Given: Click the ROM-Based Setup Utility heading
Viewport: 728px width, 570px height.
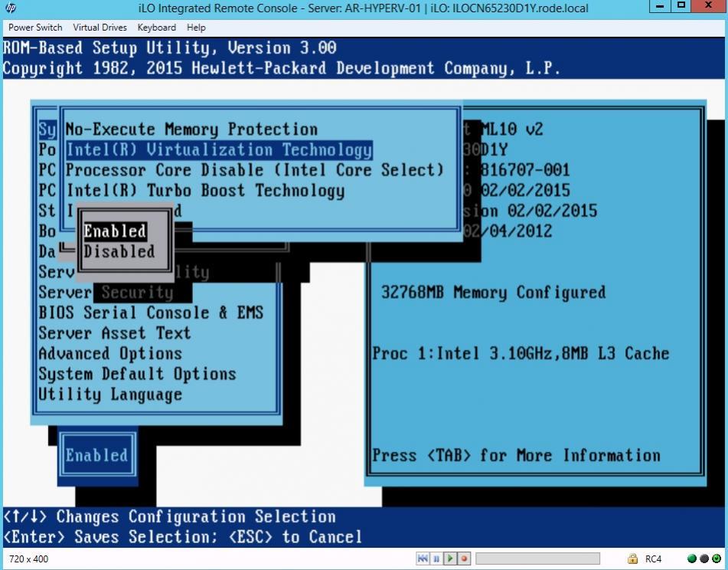Looking at the screenshot, I should click(x=169, y=47).
